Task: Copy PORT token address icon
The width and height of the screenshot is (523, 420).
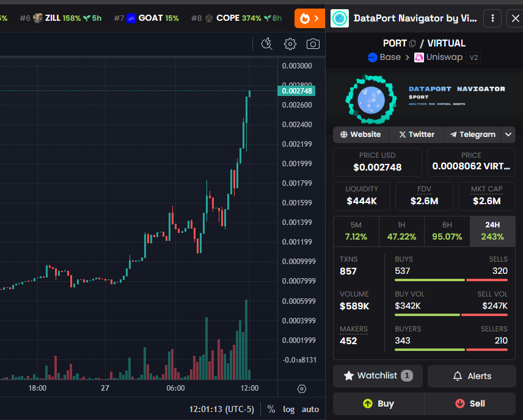Action: [x=412, y=43]
